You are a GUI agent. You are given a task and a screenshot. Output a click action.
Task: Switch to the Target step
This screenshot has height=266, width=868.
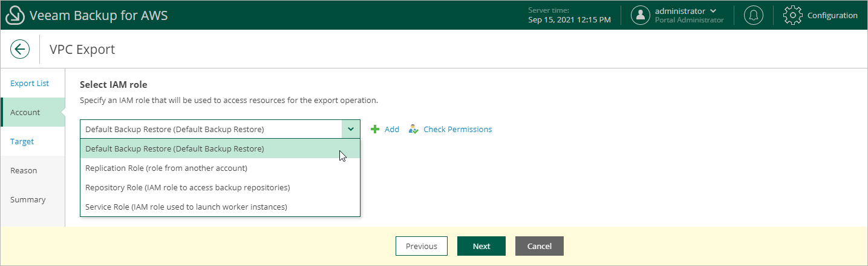point(22,141)
